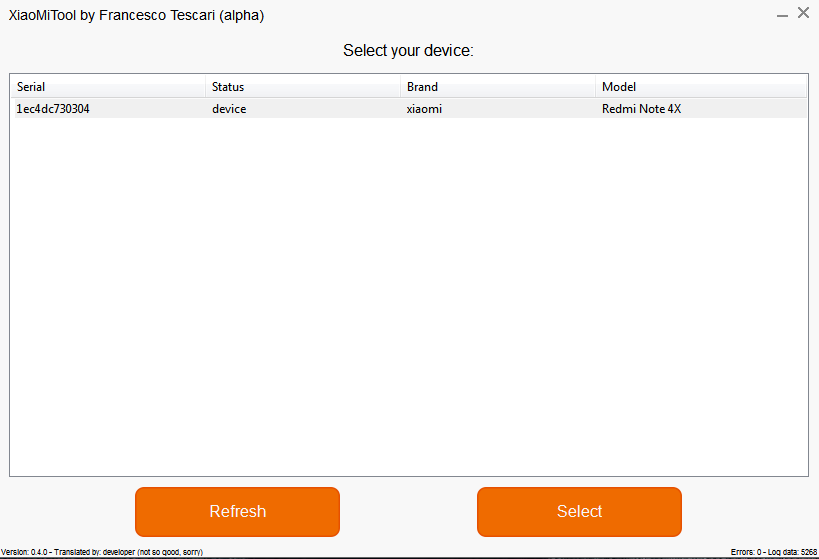Click the orange Select button

[x=579, y=511]
